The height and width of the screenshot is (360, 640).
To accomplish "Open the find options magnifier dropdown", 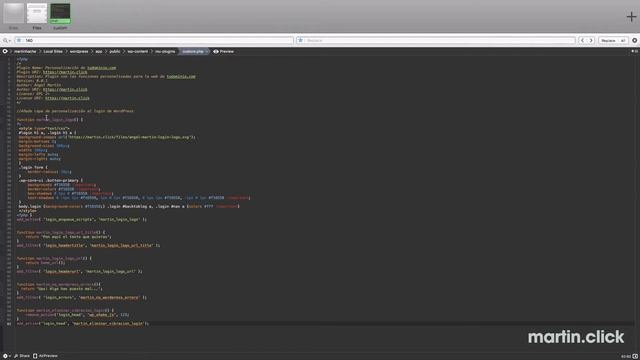I will [x=6, y=40].
